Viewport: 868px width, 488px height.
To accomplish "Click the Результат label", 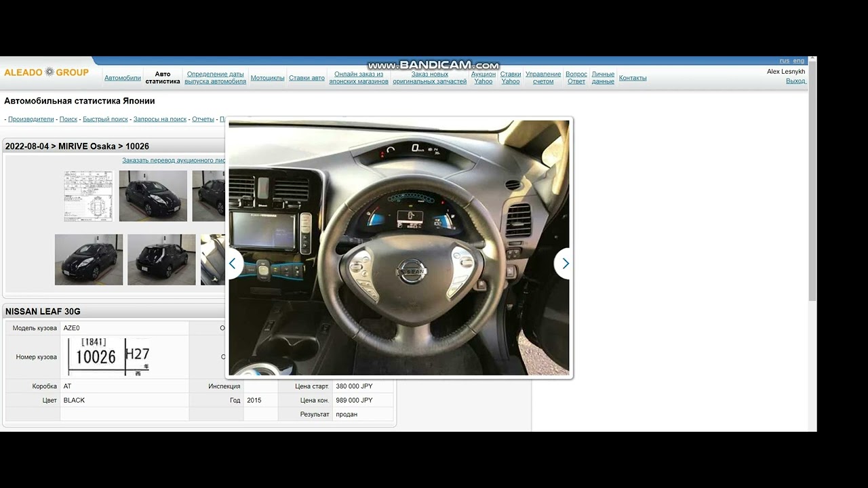I will click(x=315, y=414).
